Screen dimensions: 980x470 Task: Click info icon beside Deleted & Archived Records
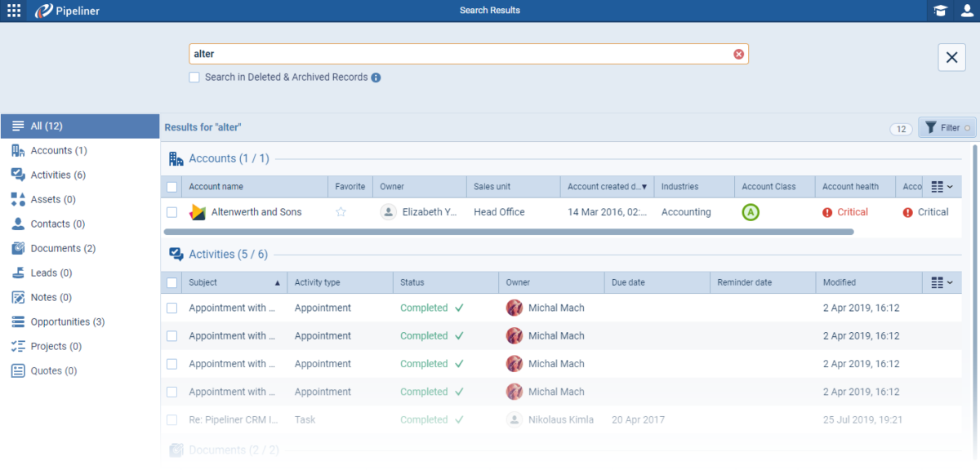click(x=376, y=78)
